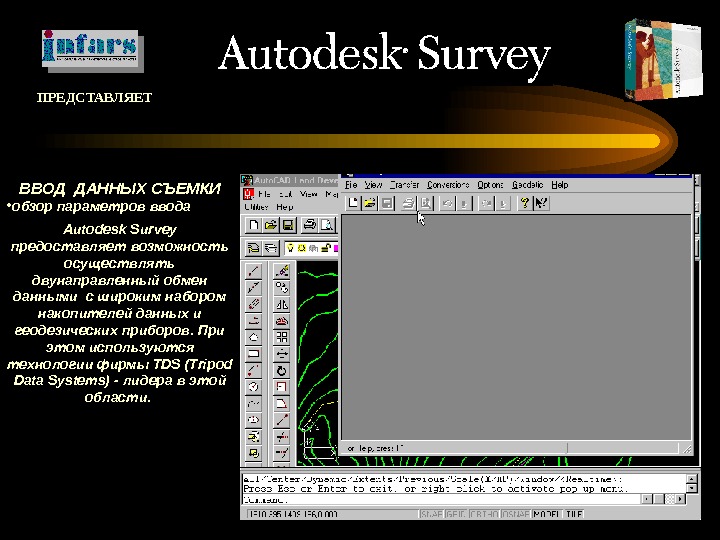
Task: Toggle OSNAP mode in status bar
Action: coord(516,514)
